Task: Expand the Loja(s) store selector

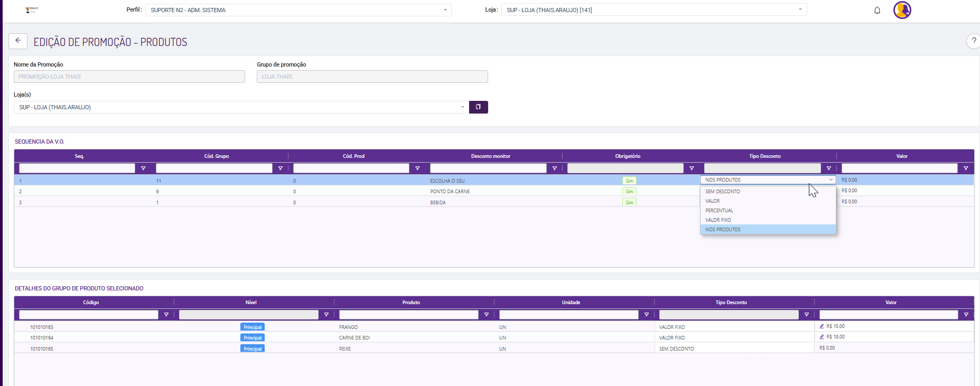Action: coord(241,107)
